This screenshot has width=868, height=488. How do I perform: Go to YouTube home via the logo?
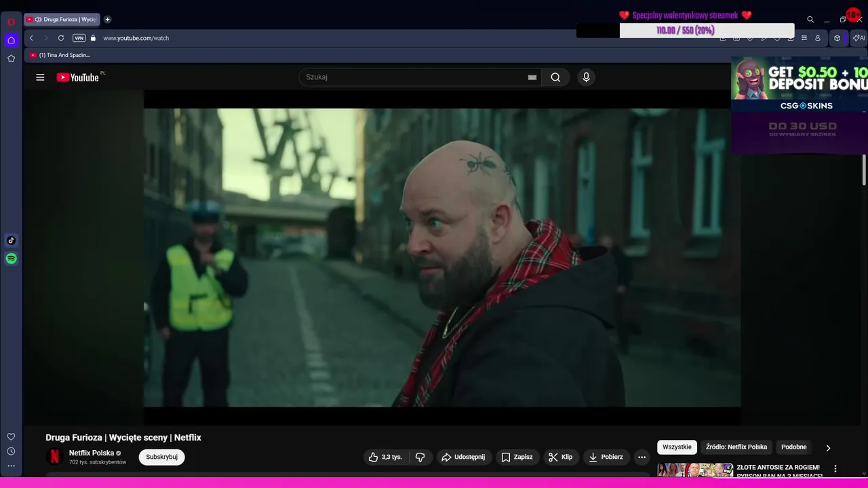pos(77,77)
